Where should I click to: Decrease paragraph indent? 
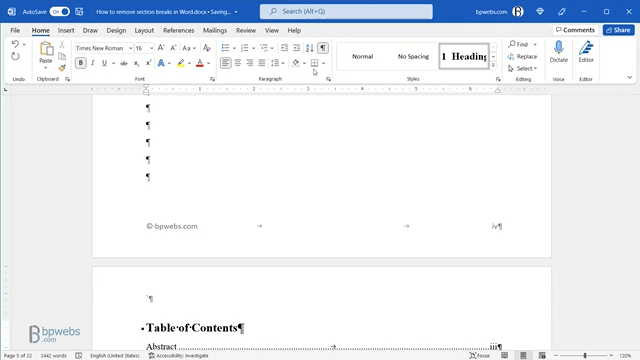pyautogui.click(x=284, y=48)
